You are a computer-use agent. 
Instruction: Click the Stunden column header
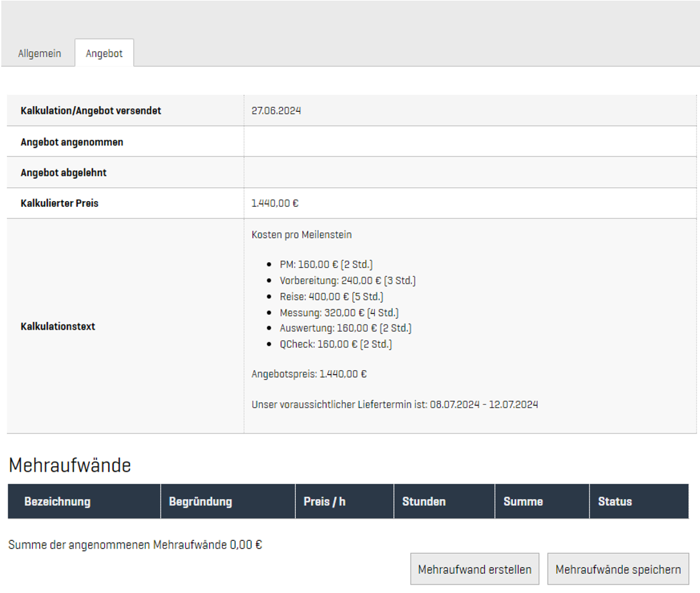click(x=424, y=502)
